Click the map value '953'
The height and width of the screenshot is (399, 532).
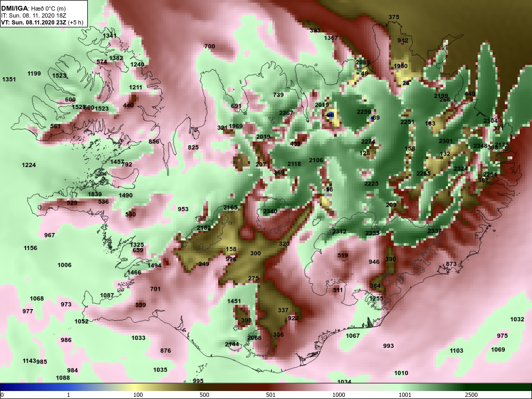click(x=183, y=209)
